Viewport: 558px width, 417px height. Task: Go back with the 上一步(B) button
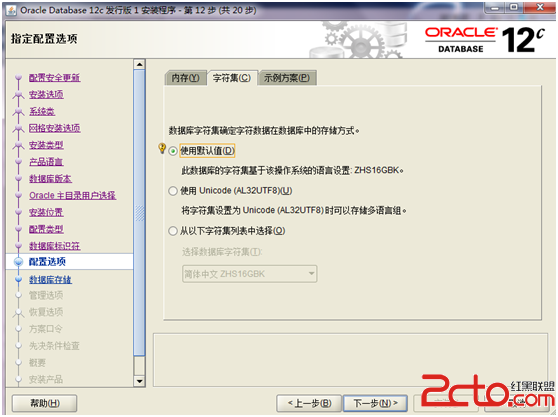click(x=309, y=403)
